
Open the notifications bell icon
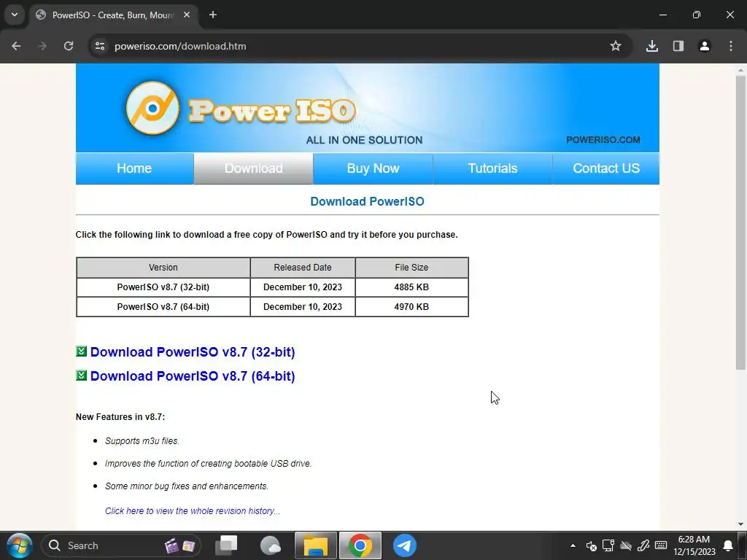click(x=728, y=545)
